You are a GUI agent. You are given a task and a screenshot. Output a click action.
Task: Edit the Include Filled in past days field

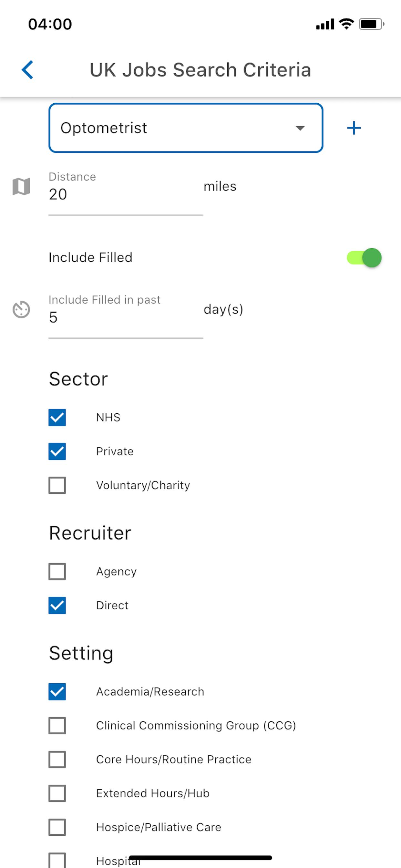126,316
